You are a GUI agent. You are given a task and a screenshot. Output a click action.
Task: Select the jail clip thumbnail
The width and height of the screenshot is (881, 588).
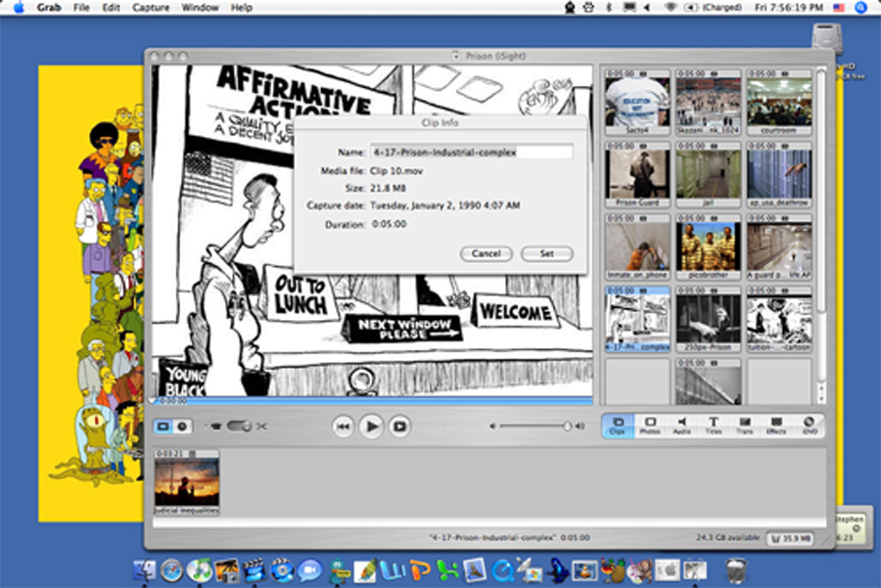pyautogui.click(x=708, y=175)
